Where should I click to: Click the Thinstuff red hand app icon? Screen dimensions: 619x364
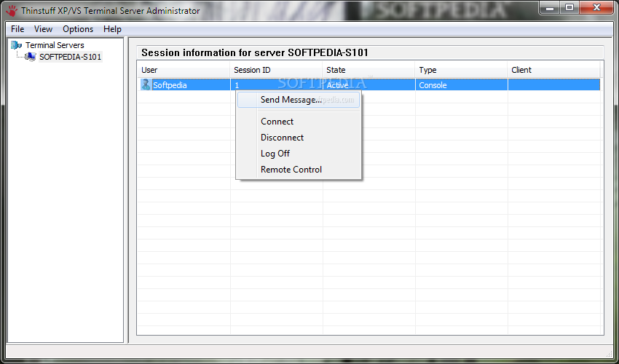12,11
